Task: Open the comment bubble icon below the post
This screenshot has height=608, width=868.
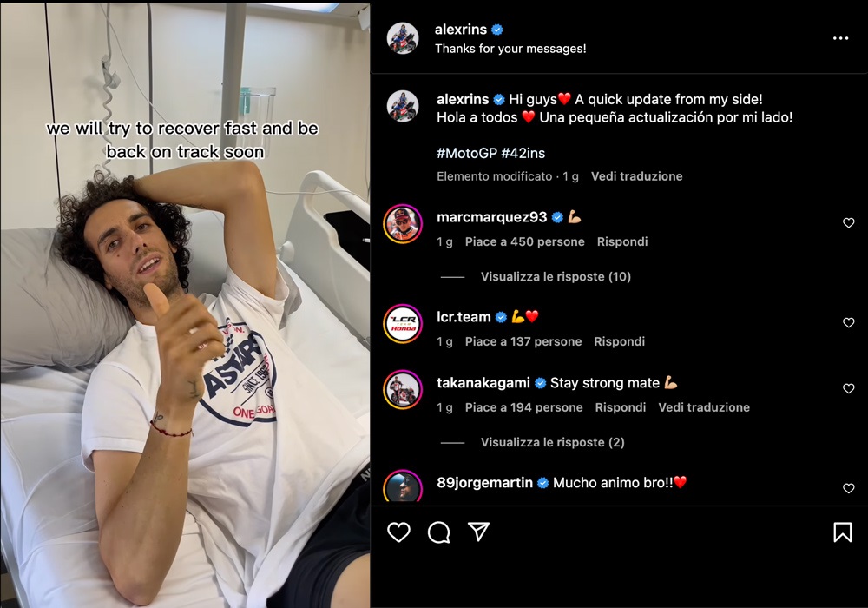Action: (439, 532)
